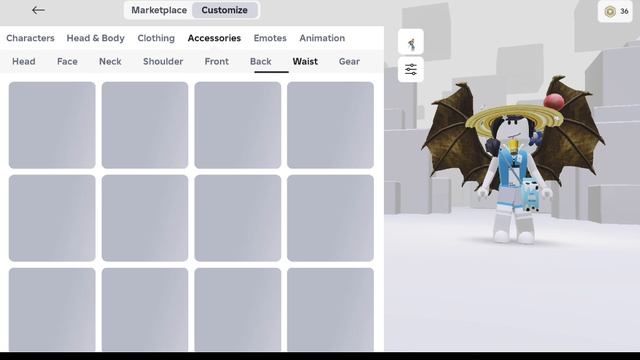This screenshot has height=360, width=640.
Task: Show Gear accessories
Action: pos(349,61)
